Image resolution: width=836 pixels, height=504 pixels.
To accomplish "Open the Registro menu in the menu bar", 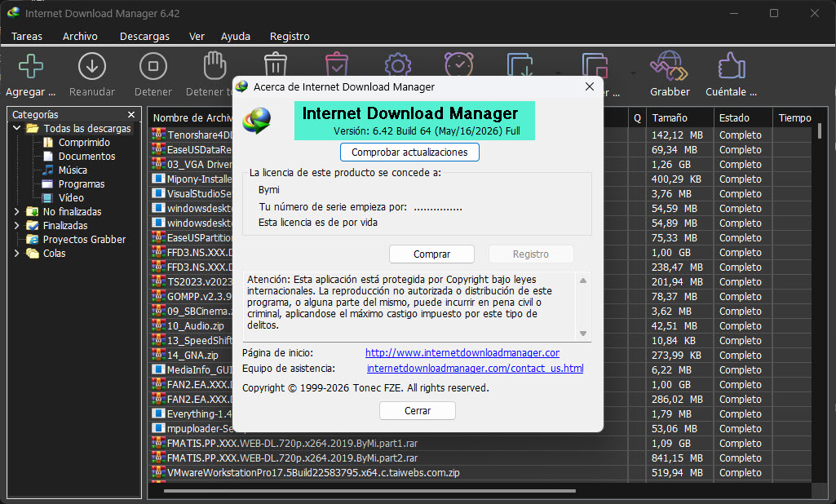I will pos(290,36).
